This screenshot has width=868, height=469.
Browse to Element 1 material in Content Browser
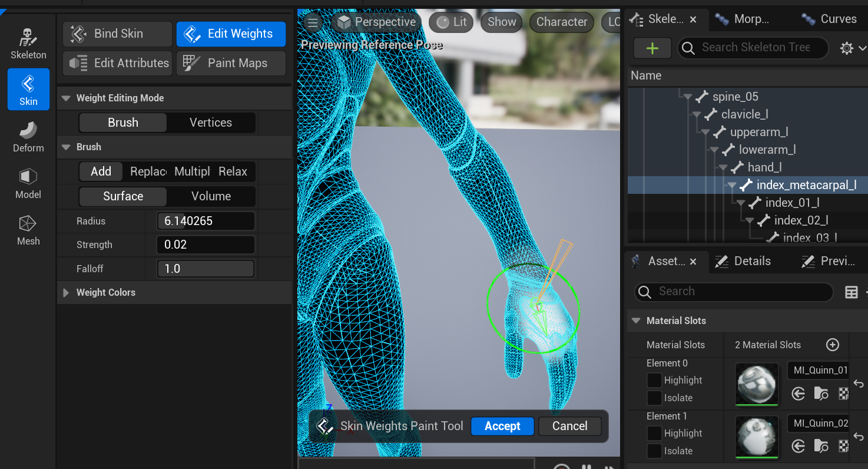pos(821,447)
